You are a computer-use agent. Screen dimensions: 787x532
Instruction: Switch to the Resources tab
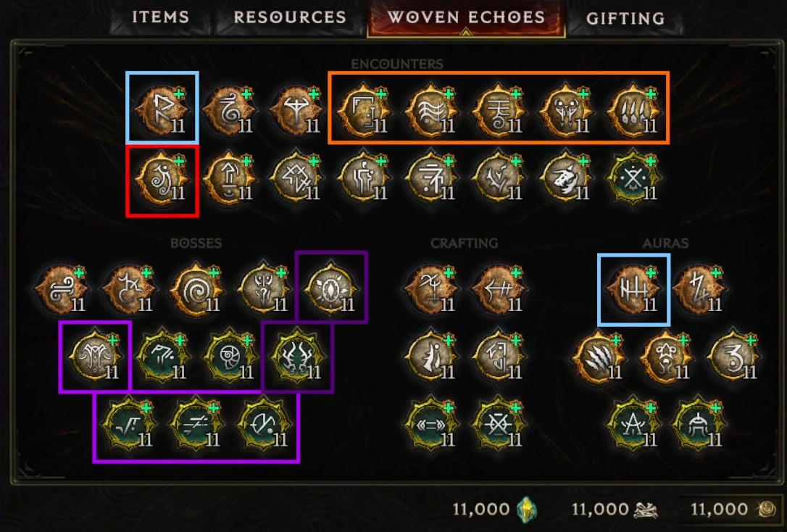pos(290,17)
